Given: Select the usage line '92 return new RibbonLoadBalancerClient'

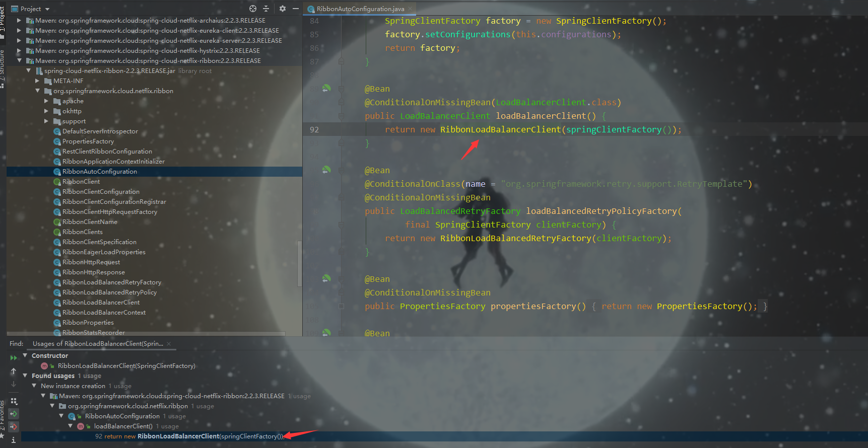Looking at the screenshot, I should pos(189,436).
